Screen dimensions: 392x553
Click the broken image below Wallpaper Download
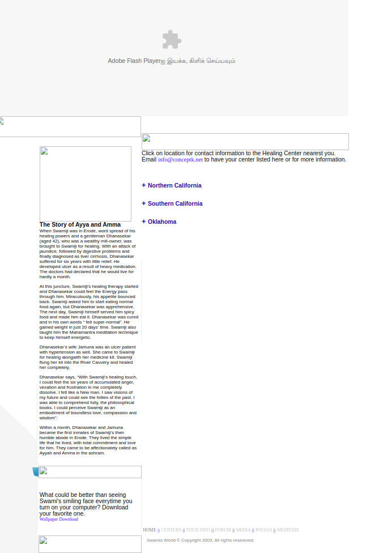(x=90, y=544)
